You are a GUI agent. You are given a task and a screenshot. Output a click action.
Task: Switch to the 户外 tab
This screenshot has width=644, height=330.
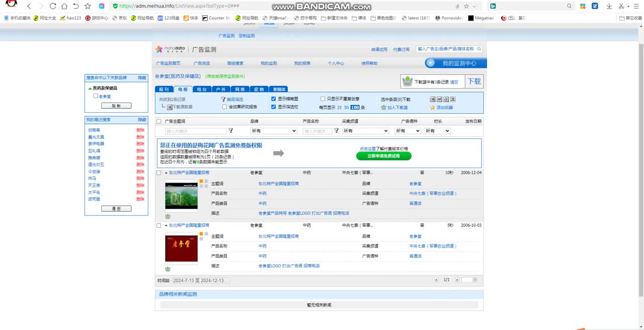221,89
